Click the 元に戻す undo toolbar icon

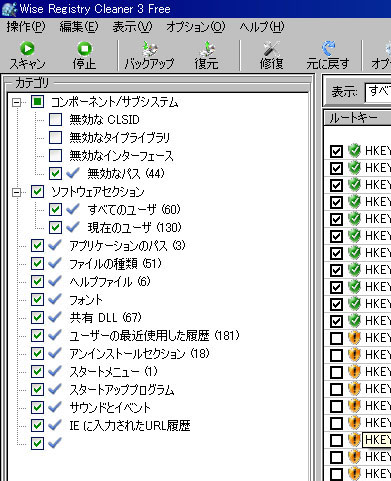pos(328,56)
